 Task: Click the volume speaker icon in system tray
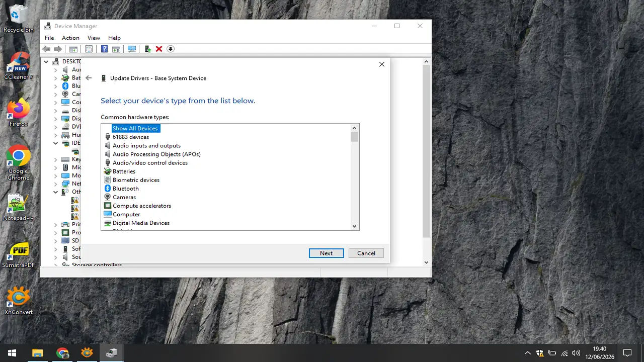click(576, 353)
